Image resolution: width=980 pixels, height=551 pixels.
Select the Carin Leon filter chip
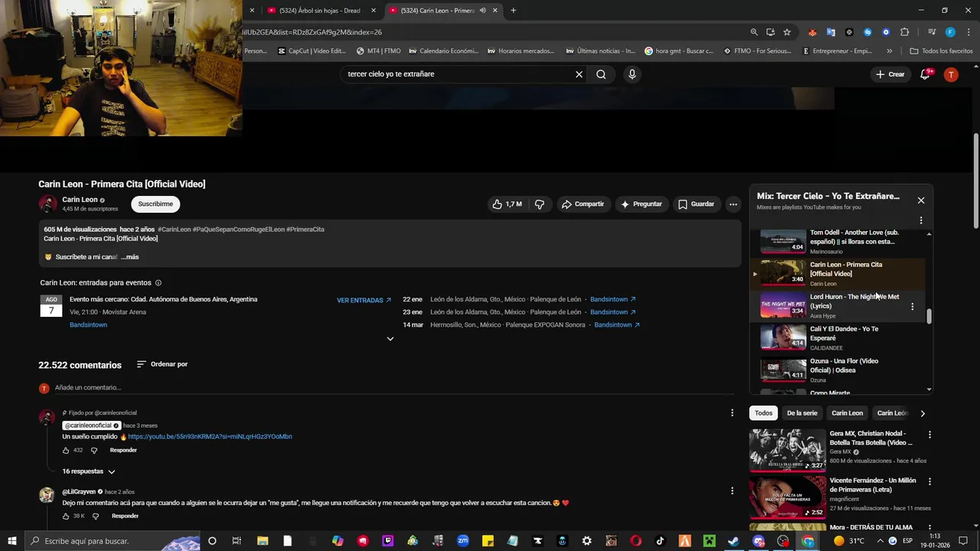[x=847, y=413]
